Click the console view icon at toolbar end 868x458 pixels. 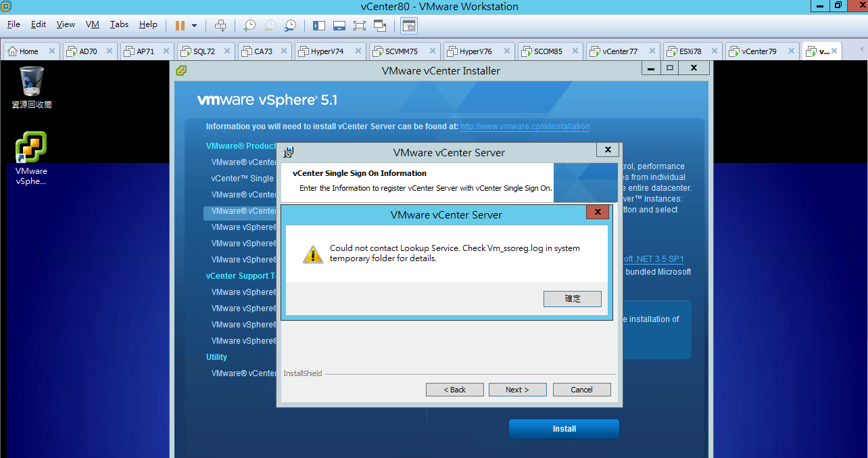(x=408, y=25)
